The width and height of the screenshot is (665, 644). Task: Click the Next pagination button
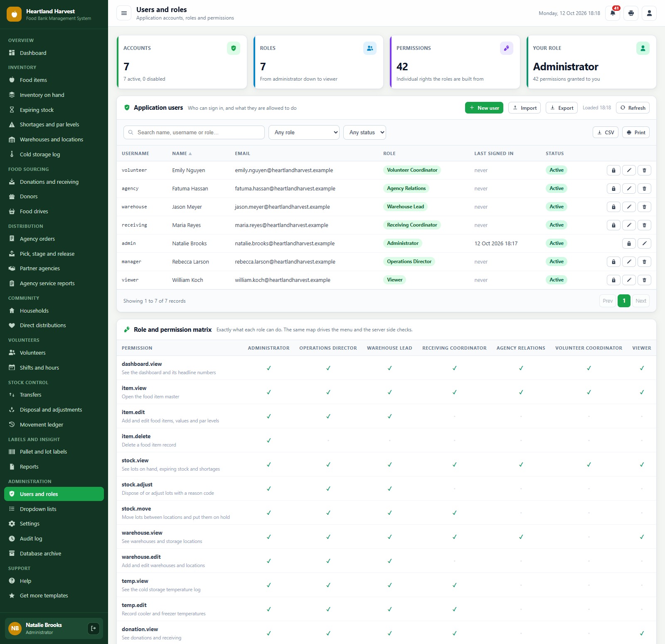[x=641, y=301]
